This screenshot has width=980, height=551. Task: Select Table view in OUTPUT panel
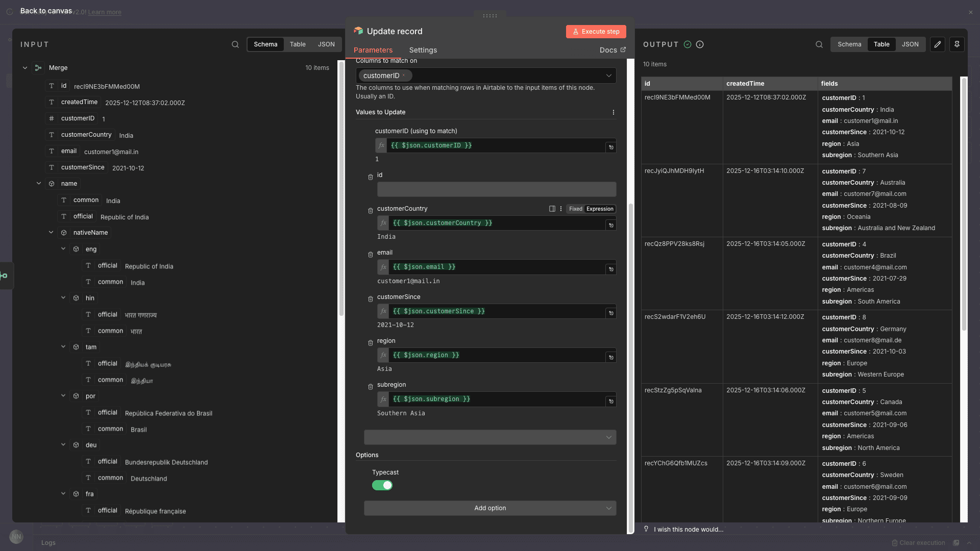(881, 44)
